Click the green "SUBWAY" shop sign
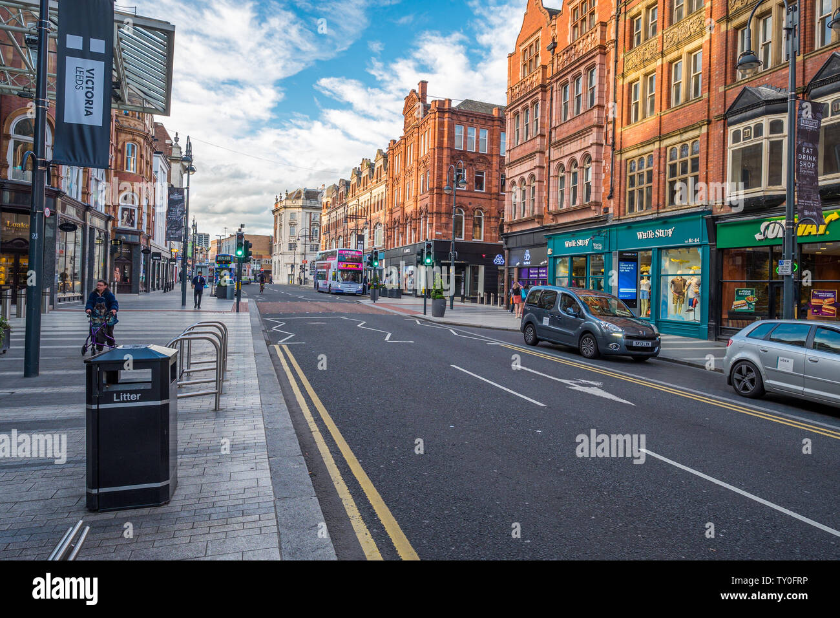840x618 pixels. [x=796, y=228]
